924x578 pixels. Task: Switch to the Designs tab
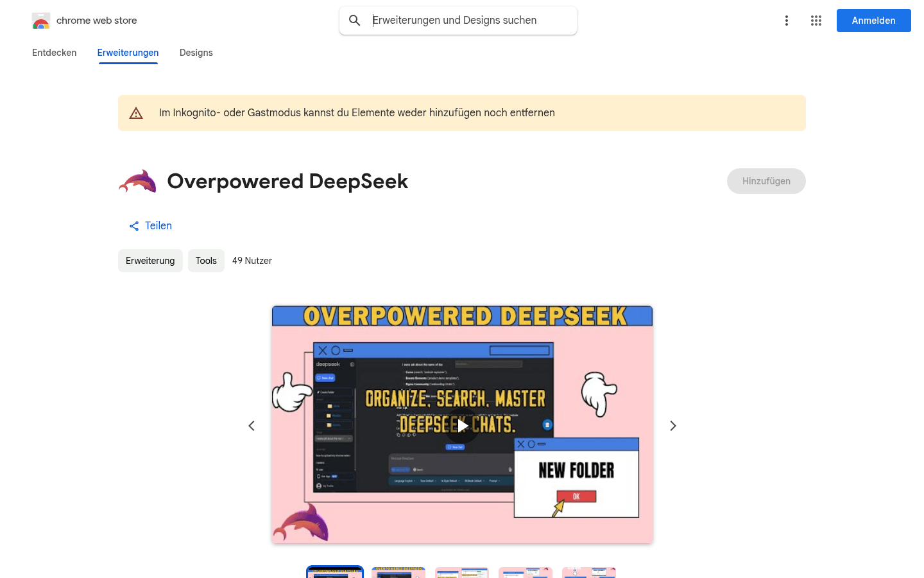point(196,53)
